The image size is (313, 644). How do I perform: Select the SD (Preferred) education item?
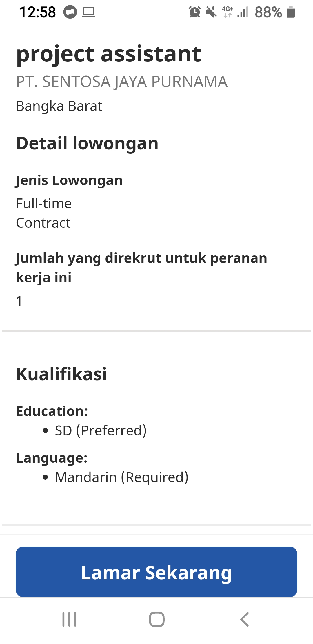coord(101,430)
